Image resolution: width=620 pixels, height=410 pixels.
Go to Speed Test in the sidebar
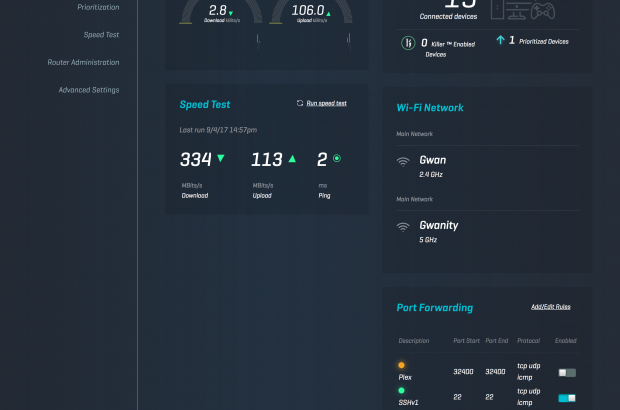(x=101, y=34)
